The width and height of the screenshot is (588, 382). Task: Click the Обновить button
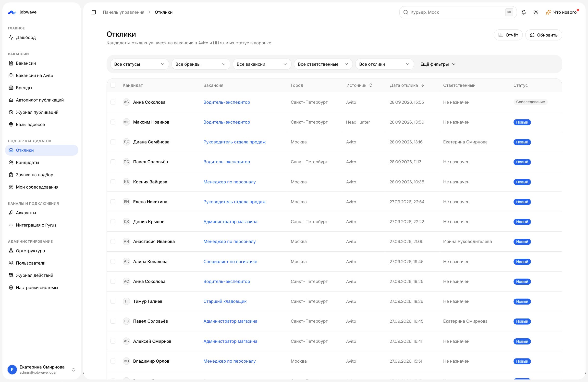coord(543,35)
